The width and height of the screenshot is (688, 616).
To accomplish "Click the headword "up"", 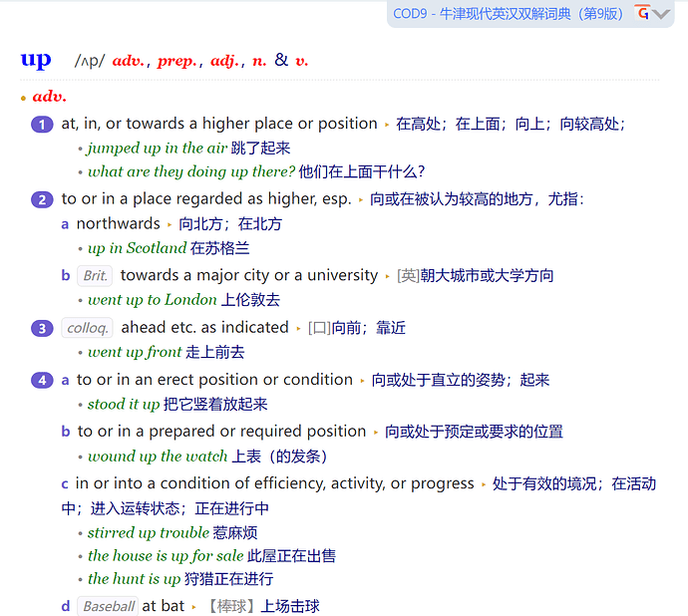I will point(36,60).
